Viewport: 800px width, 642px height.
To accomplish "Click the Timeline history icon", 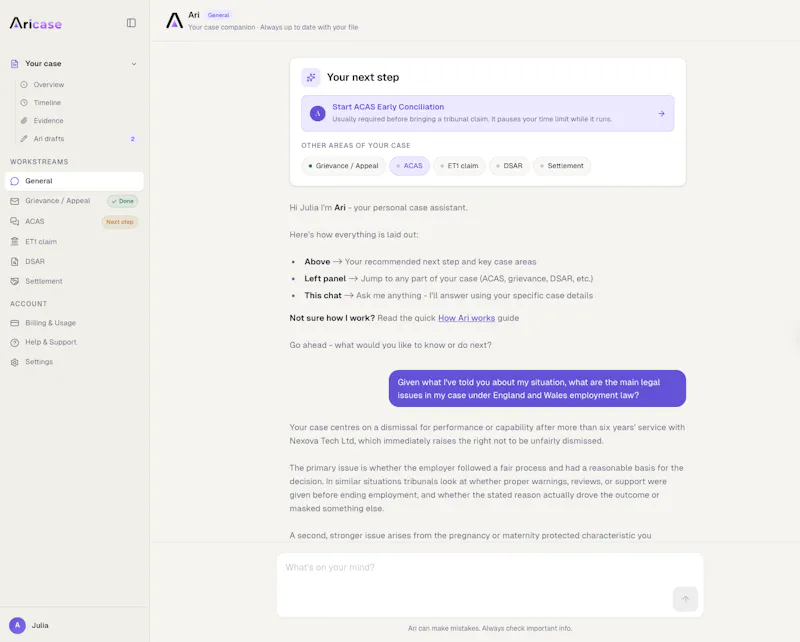I will click(24, 103).
